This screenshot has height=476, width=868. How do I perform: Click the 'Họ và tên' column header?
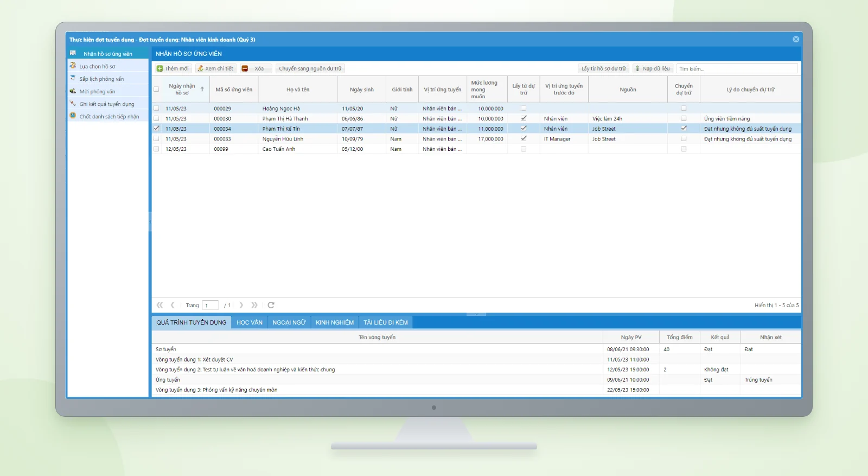298,90
